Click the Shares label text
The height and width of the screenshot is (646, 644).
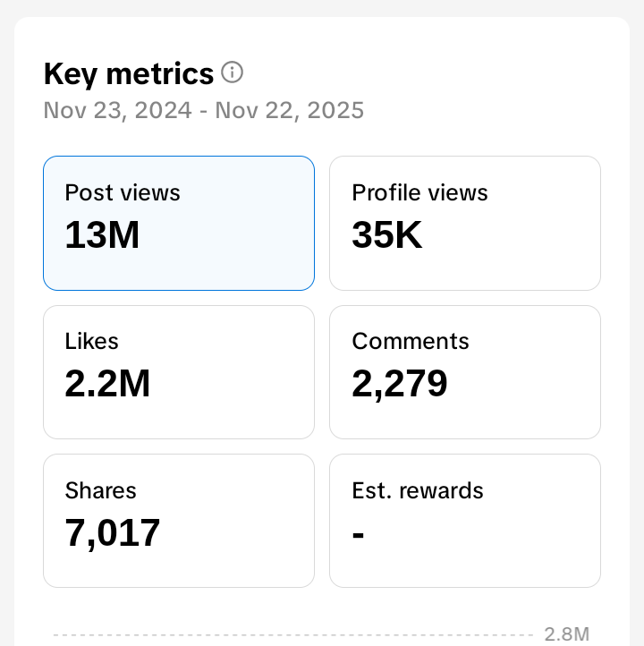click(x=101, y=490)
